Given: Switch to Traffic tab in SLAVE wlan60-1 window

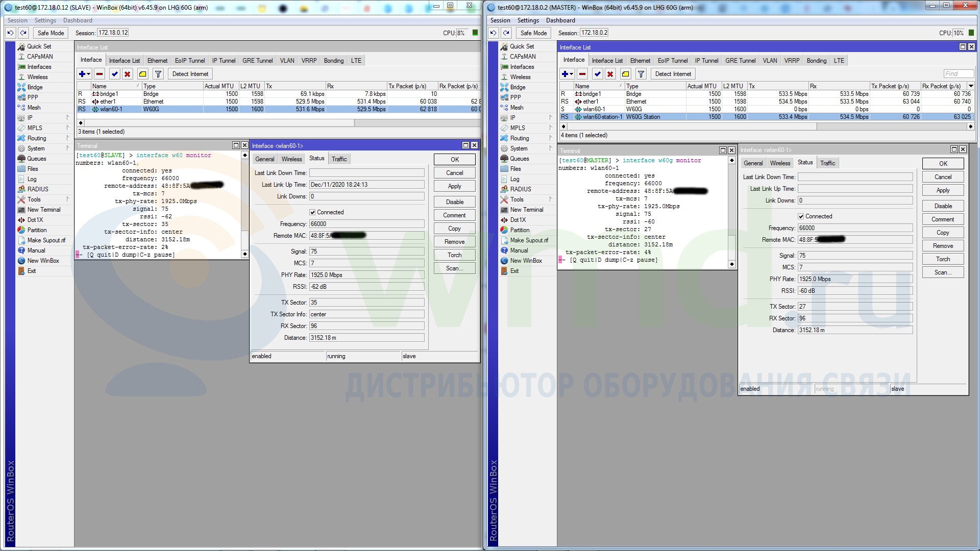Looking at the screenshot, I should click(339, 159).
